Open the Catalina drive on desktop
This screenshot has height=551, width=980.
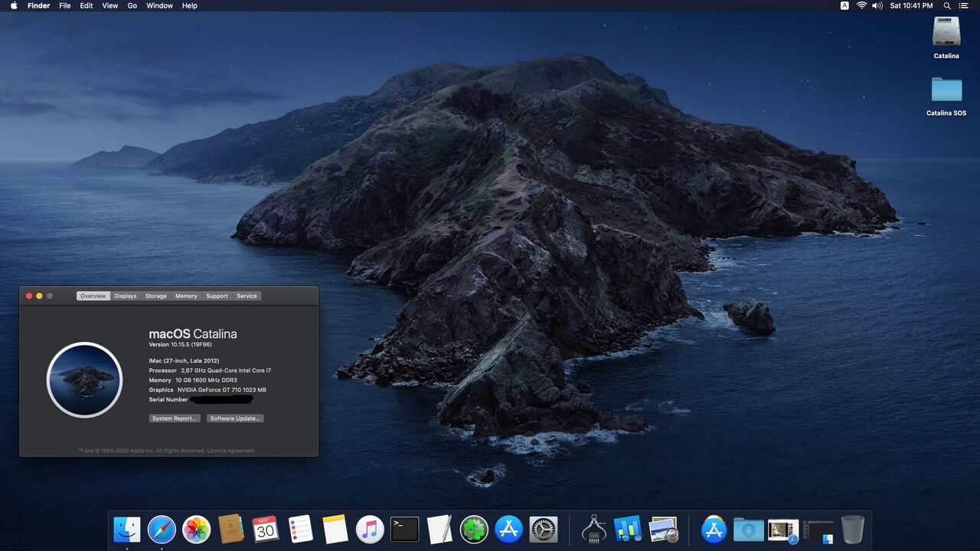(x=946, y=38)
